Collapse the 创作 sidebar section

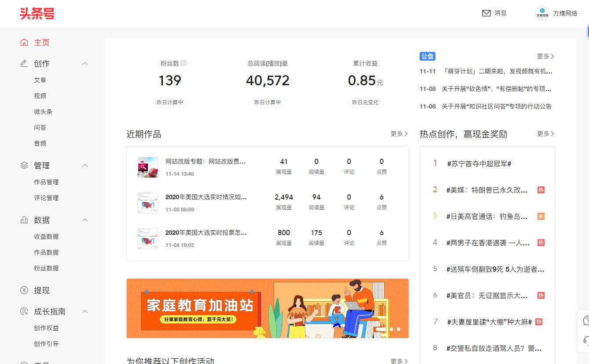tap(85, 64)
